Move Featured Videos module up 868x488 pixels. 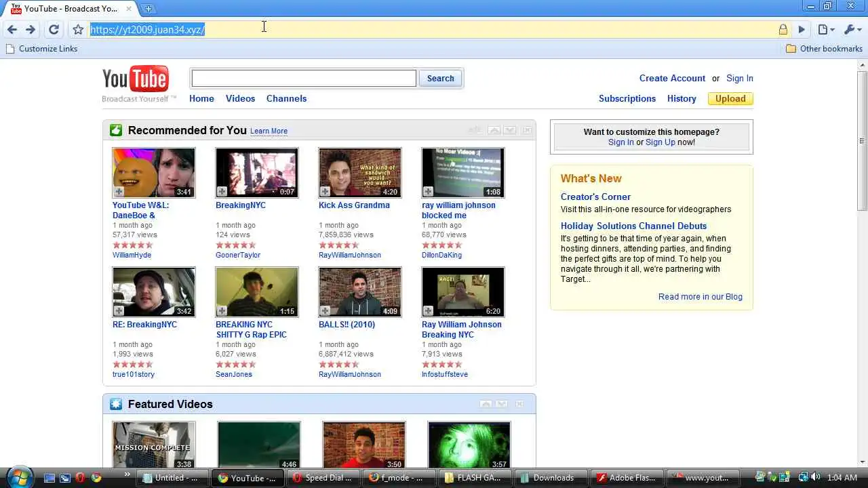pyautogui.click(x=486, y=404)
